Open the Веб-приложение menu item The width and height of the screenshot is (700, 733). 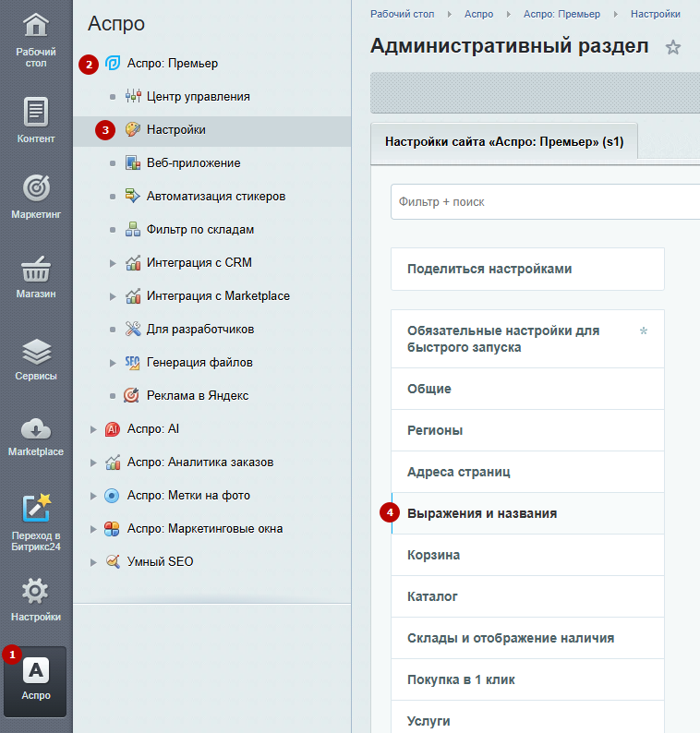pyautogui.click(x=194, y=162)
